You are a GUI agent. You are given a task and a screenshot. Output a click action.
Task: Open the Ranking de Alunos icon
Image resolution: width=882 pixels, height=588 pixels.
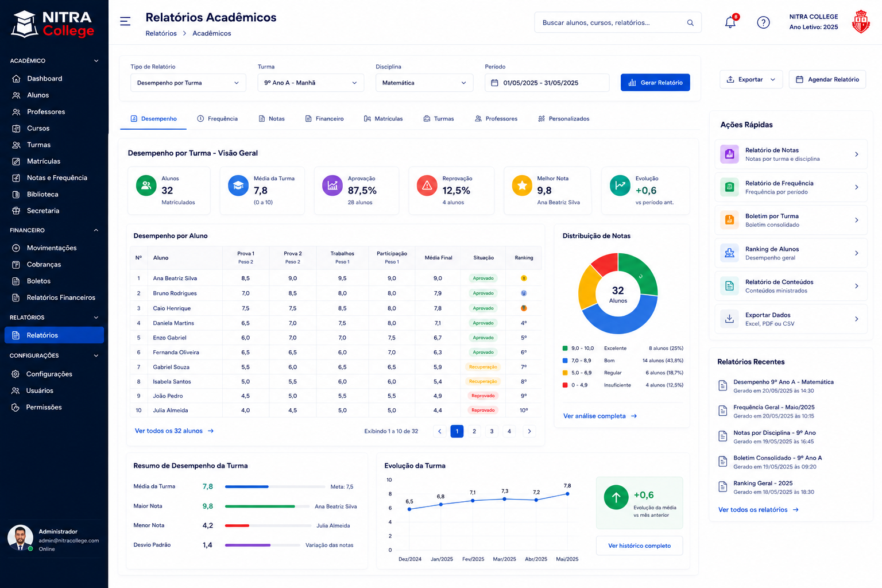[729, 253]
